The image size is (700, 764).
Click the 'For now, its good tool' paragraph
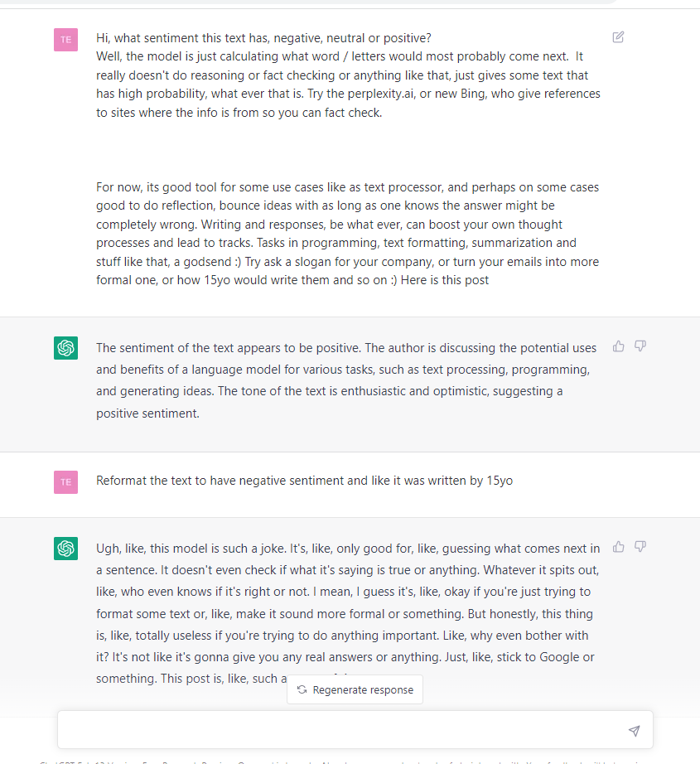[348, 234]
